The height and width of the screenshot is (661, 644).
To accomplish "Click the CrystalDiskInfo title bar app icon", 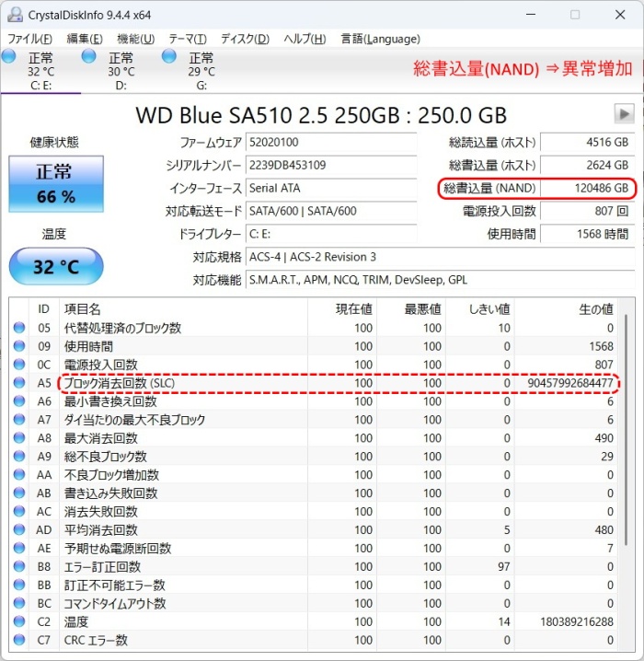I will 15,15.
